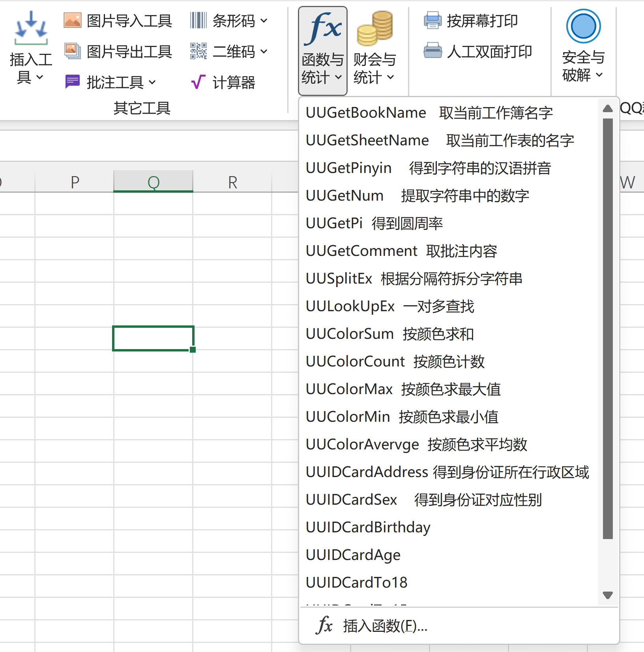This screenshot has width=644, height=652.
Task: Select column R header
Action: [232, 182]
